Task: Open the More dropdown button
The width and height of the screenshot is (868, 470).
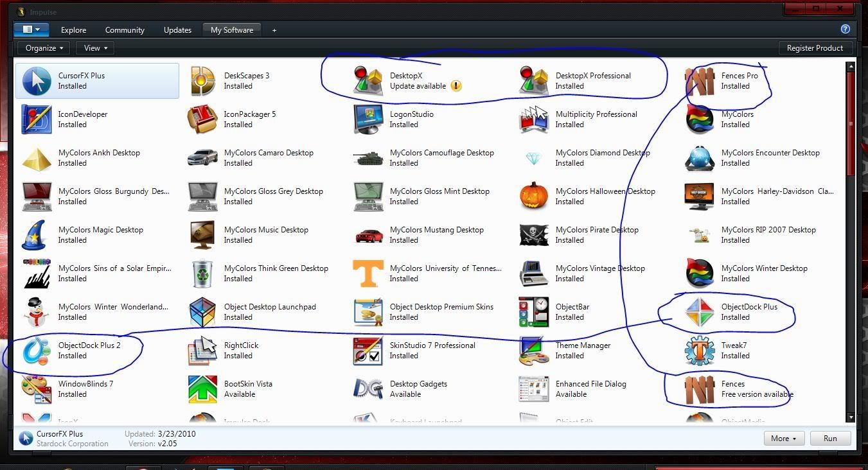Action: (783, 439)
